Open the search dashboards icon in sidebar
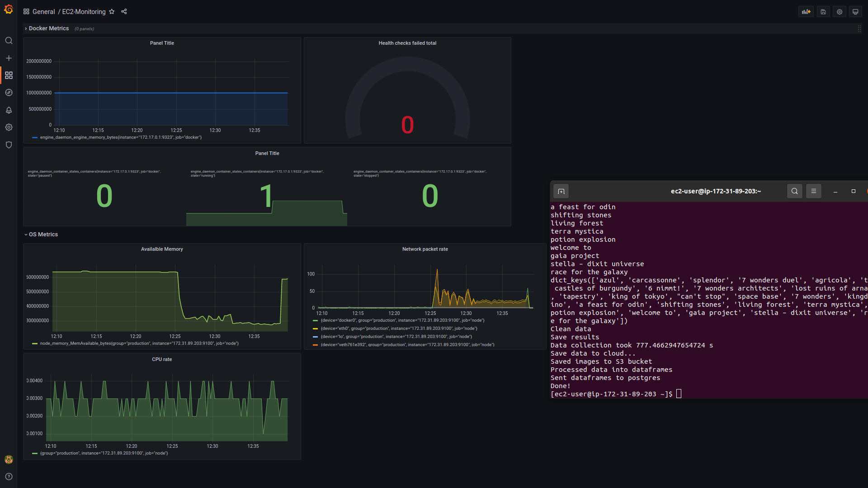 point(9,41)
